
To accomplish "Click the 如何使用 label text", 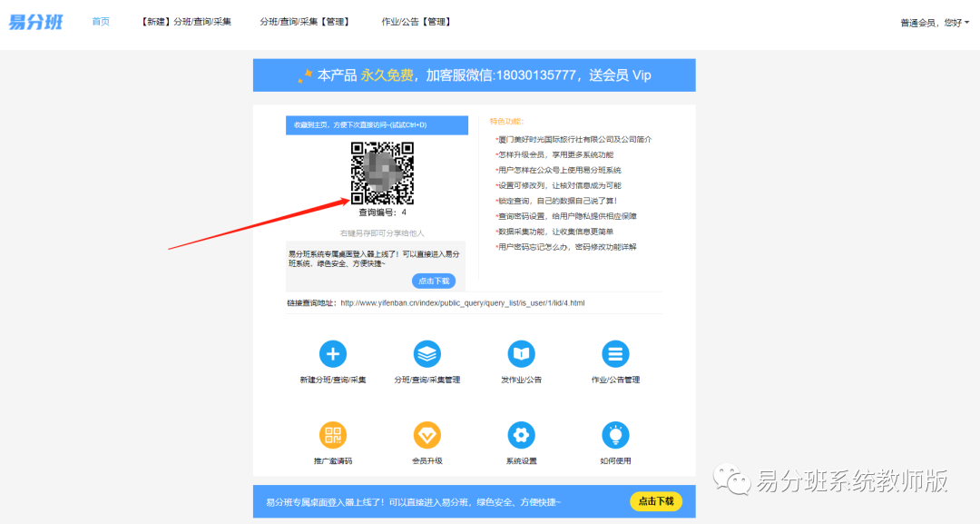I will tap(615, 460).
